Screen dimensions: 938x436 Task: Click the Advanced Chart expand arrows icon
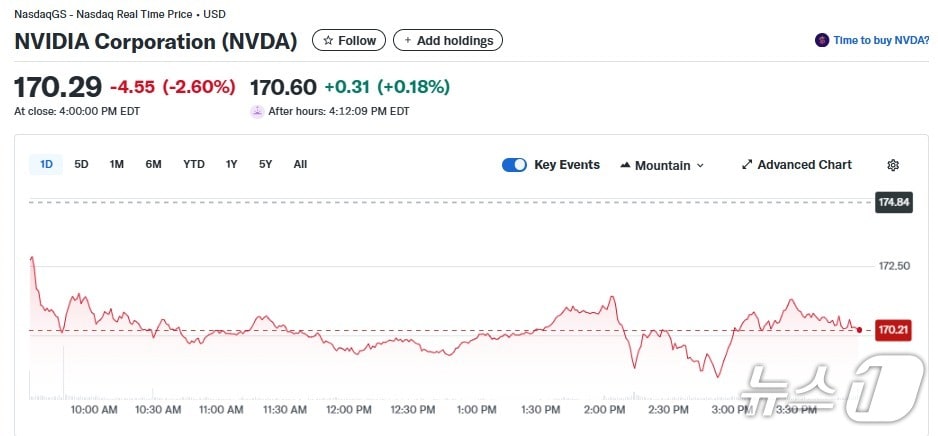746,165
